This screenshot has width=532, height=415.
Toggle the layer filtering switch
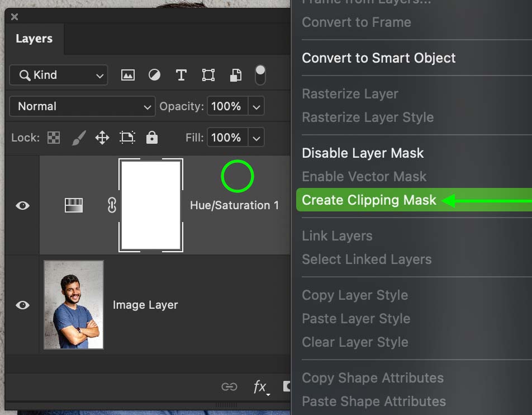pyautogui.click(x=259, y=74)
